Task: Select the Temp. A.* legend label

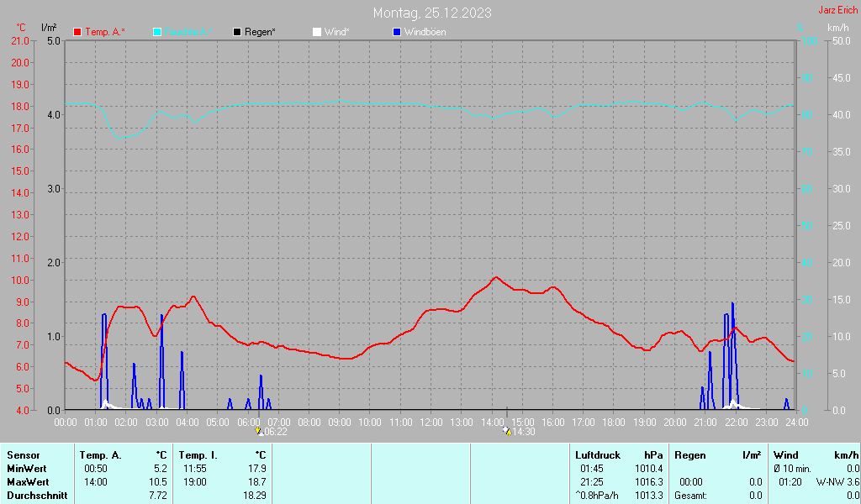Action: pos(105,32)
